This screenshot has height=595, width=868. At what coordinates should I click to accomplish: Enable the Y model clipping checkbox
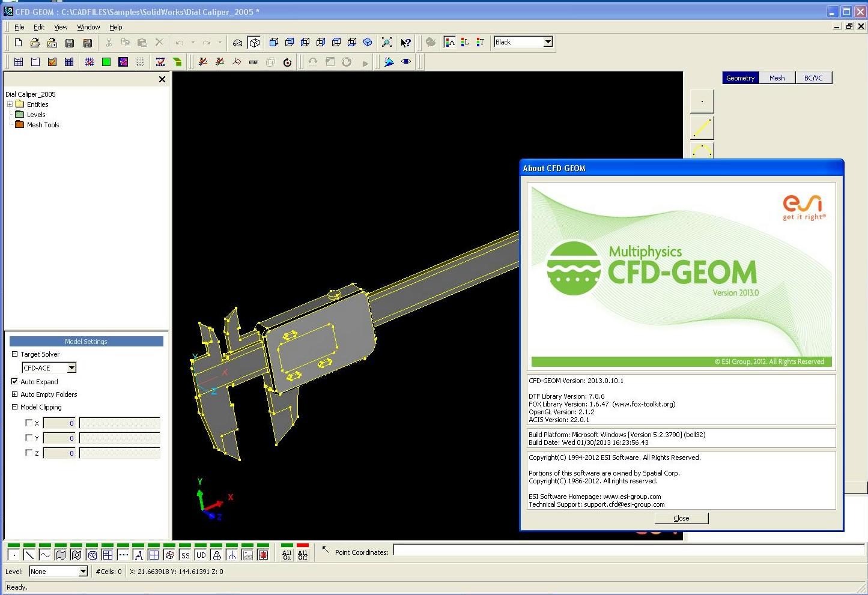28,438
